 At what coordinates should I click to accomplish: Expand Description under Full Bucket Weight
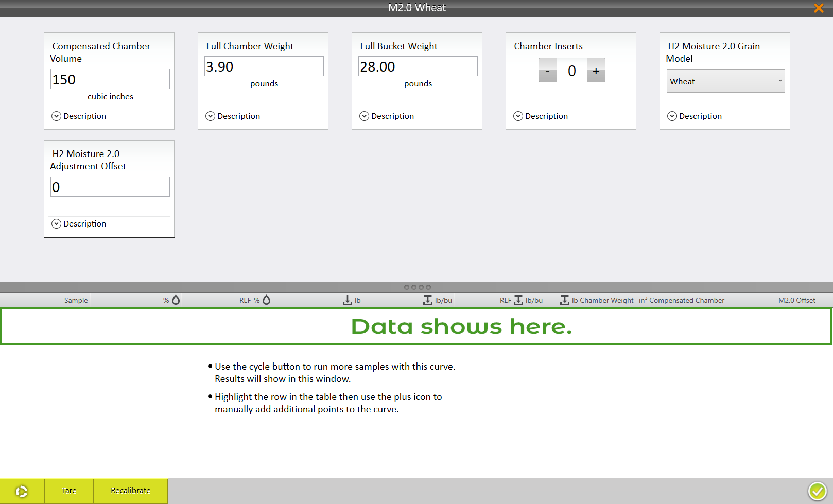387,116
